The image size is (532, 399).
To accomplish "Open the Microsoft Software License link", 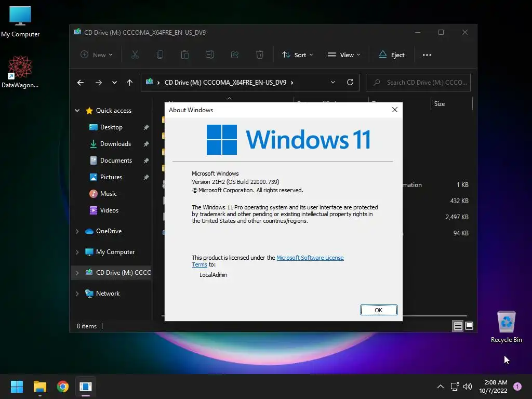I will pyautogui.click(x=310, y=258).
